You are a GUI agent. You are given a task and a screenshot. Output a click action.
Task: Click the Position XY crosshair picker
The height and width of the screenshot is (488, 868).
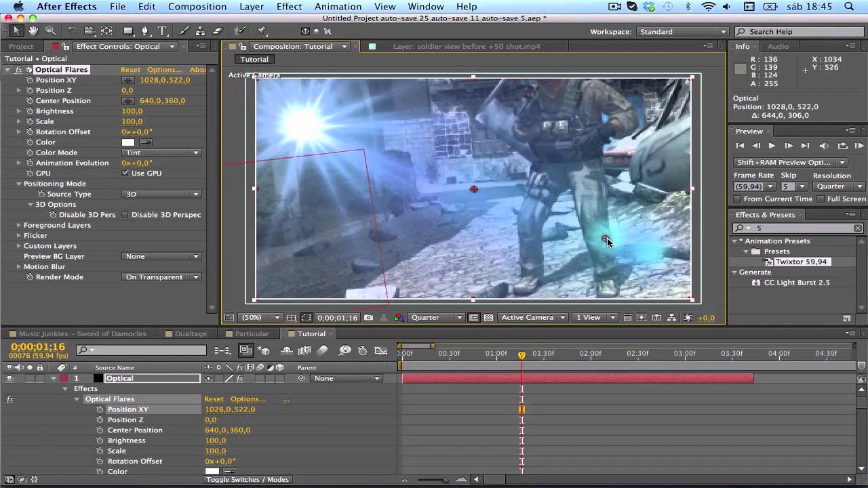[127, 80]
